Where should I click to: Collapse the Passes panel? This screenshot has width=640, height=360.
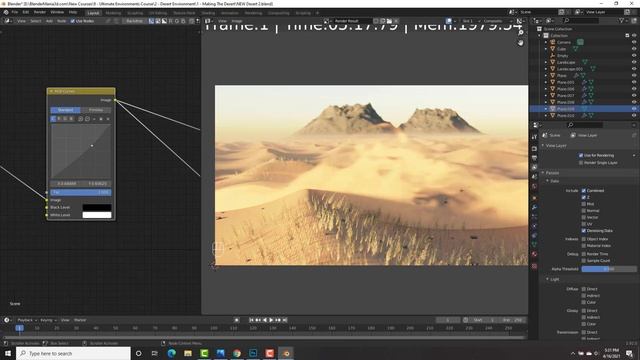point(543,173)
